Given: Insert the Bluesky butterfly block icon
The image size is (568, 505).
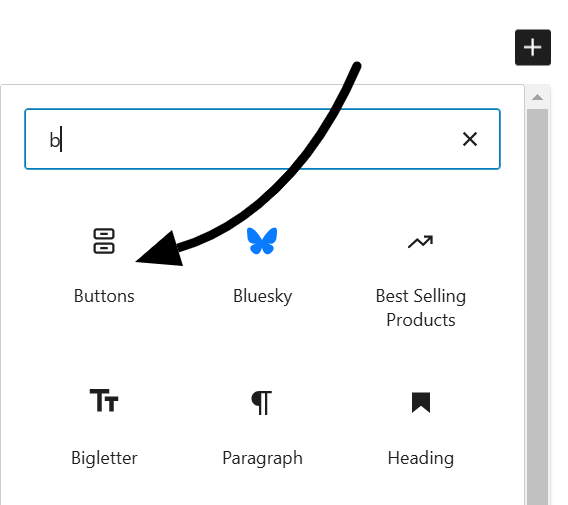Looking at the screenshot, I should 262,241.
